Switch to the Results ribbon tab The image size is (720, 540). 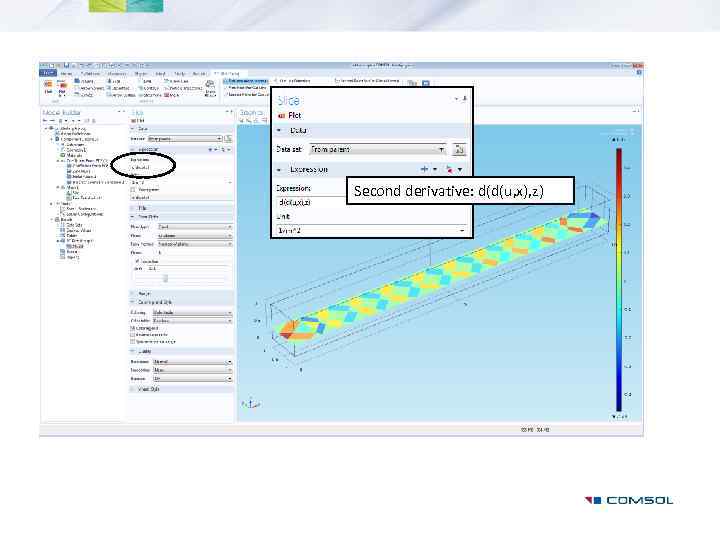tap(200, 73)
